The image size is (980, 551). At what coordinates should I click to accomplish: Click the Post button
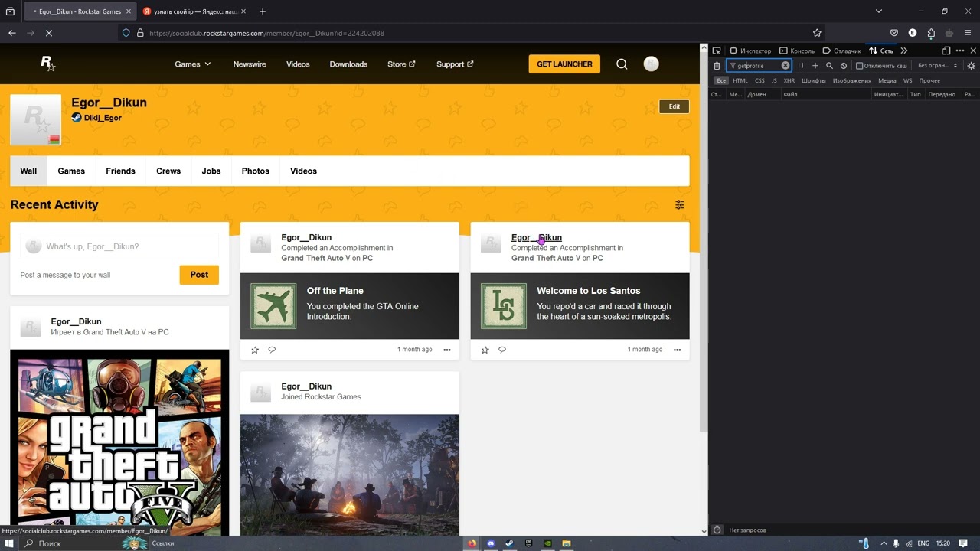[x=199, y=275]
